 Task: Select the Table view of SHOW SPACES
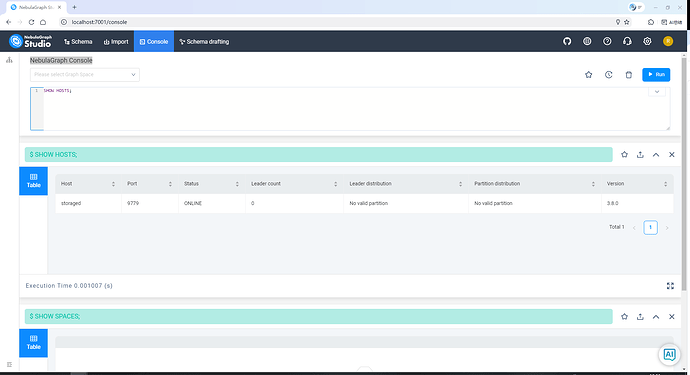[x=33, y=342]
